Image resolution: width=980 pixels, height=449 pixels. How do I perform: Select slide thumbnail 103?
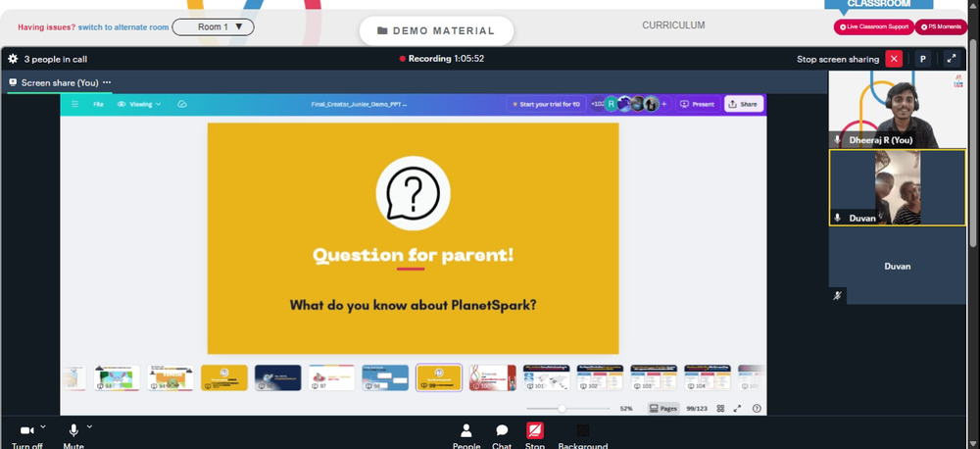tap(654, 377)
